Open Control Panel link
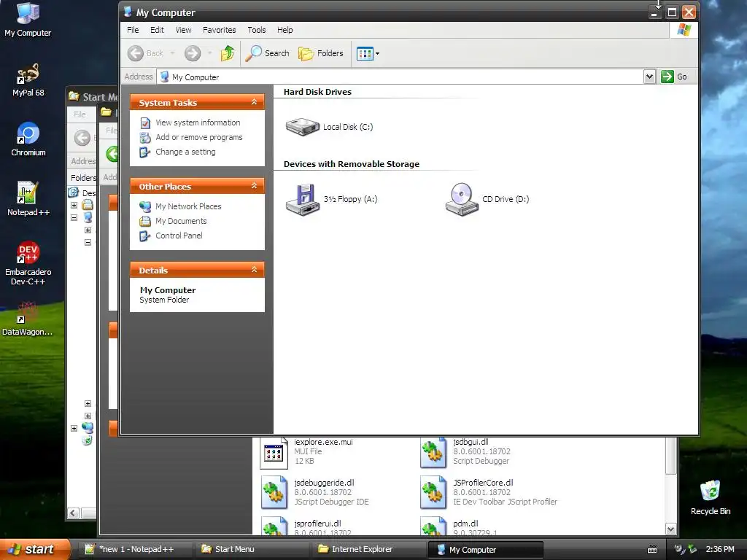747x560 pixels. (x=179, y=236)
